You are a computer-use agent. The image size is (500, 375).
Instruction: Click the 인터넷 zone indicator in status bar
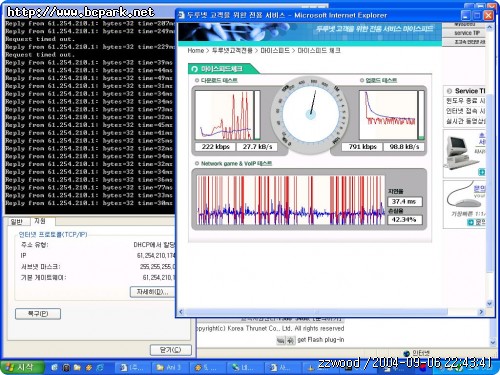(417, 353)
